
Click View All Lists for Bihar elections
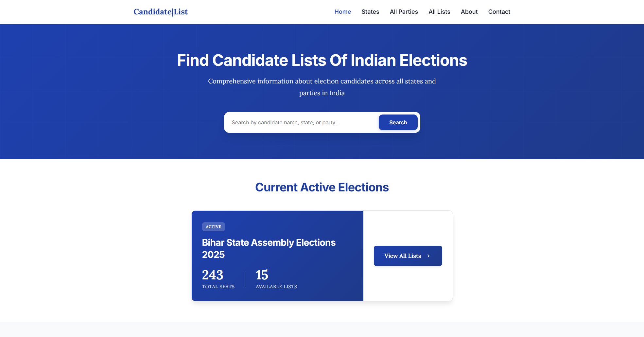point(408,256)
